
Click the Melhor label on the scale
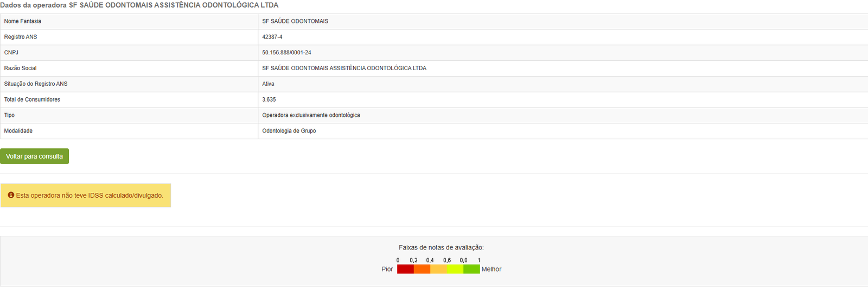pos(492,270)
